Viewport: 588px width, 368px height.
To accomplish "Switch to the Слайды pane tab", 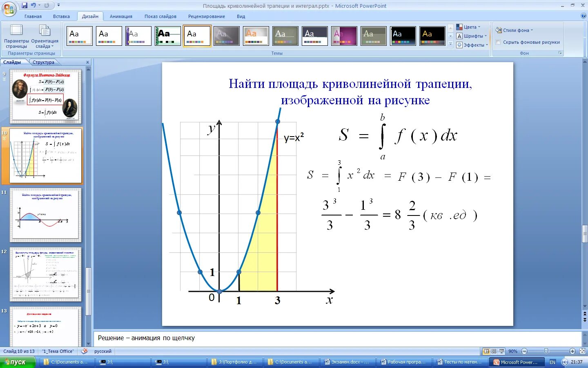I will (12, 62).
